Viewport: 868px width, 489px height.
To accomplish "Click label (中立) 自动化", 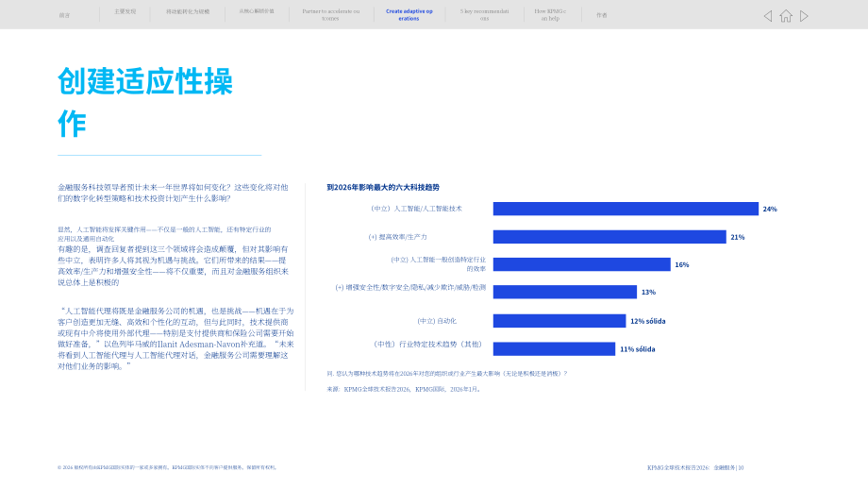I will coord(437,321).
